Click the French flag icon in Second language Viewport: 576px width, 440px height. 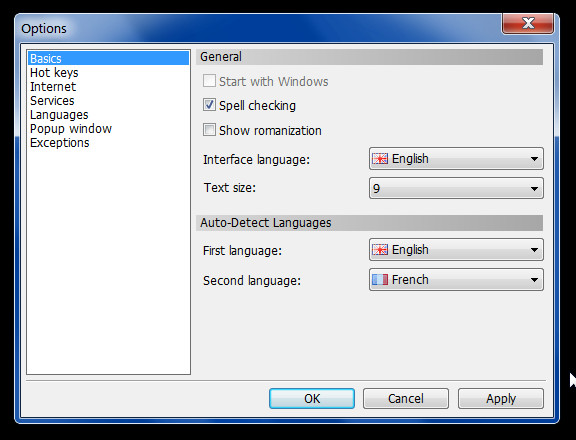pos(380,280)
